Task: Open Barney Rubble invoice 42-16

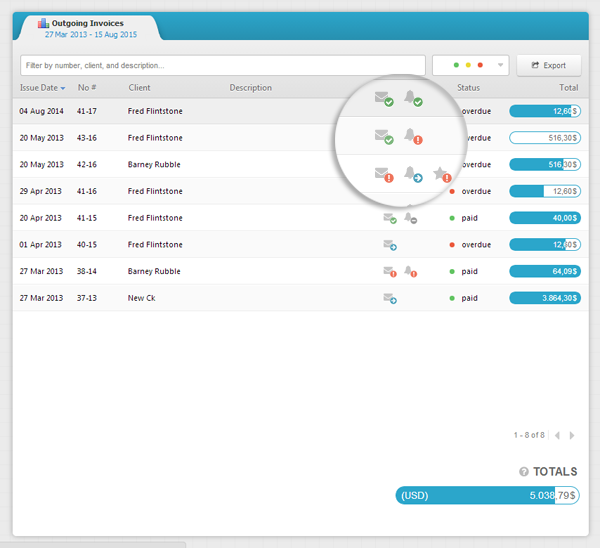Action: pos(154,165)
